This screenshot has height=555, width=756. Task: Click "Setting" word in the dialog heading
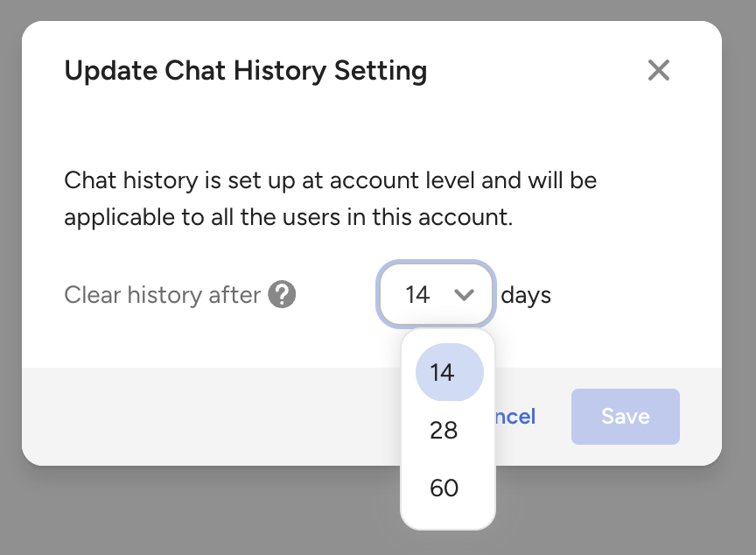click(x=381, y=71)
